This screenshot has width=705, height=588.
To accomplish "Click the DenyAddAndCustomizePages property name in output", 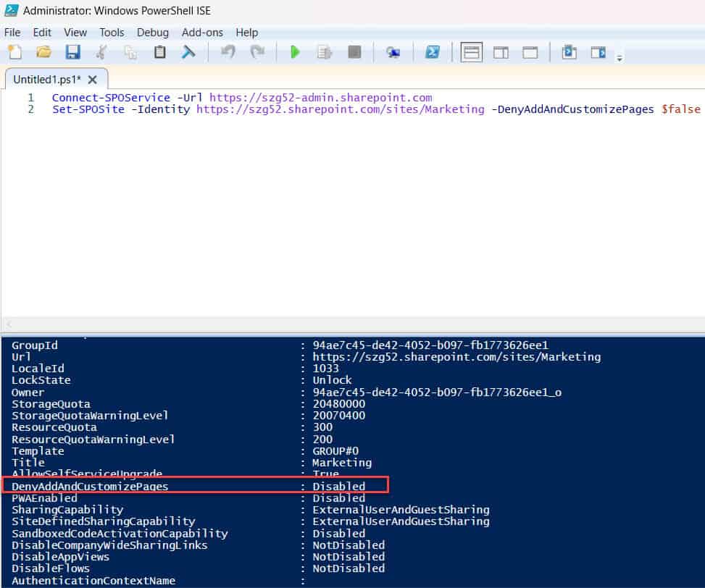I will point(90,487).
